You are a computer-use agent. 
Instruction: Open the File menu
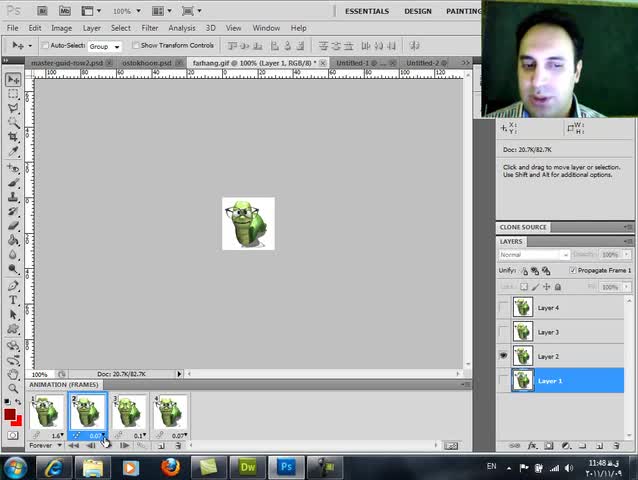(13, 28)
